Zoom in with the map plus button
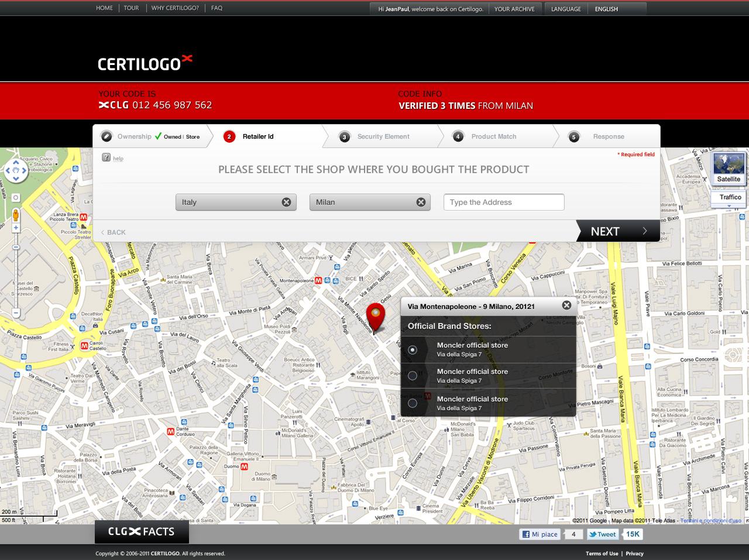This screenshot has width=749, height=560. (x=16, y=228)
